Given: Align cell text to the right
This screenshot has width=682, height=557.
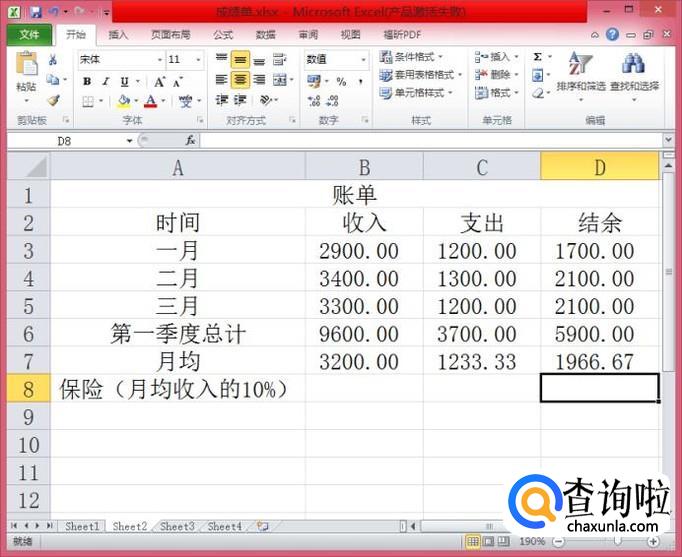Looking at the screenshot, I should pyautogui.click(x=259, y=80).
